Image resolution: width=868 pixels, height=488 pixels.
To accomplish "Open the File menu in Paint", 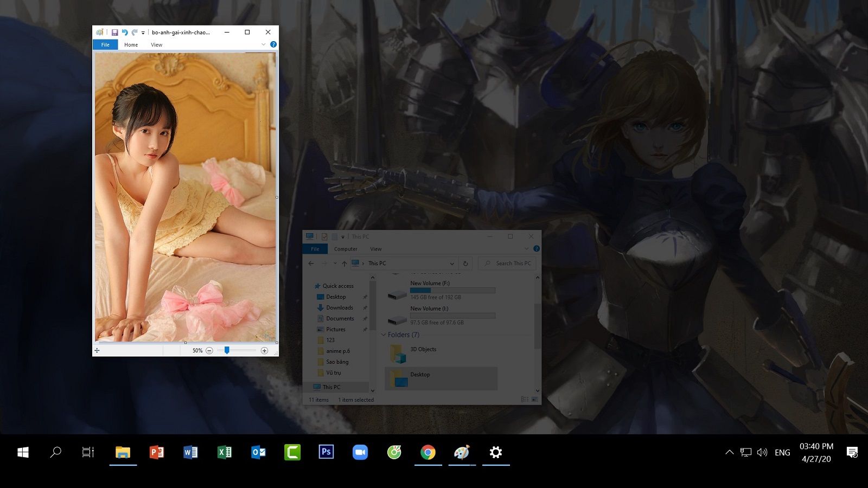I will point(105,44).
